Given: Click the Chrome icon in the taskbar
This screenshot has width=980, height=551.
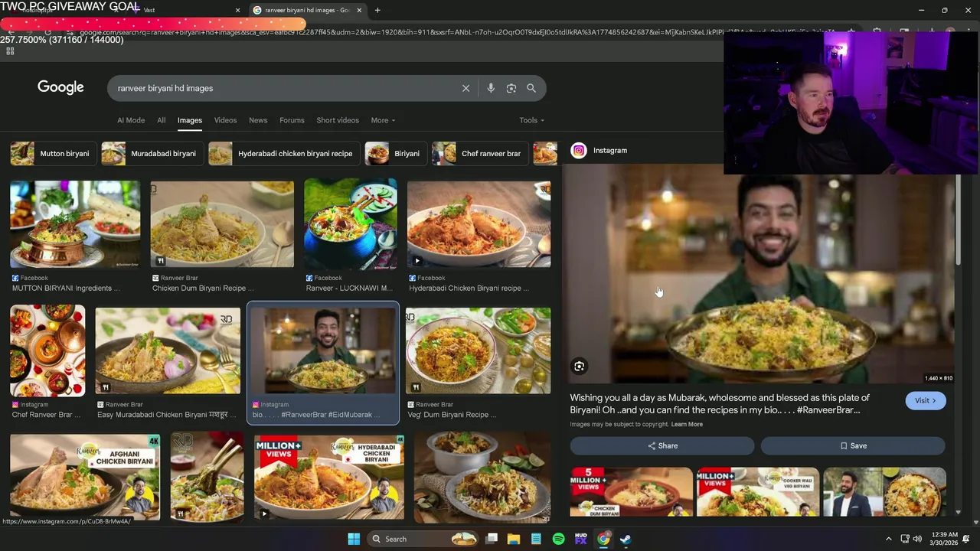Looking at the screenshot, I should (603, 539).
